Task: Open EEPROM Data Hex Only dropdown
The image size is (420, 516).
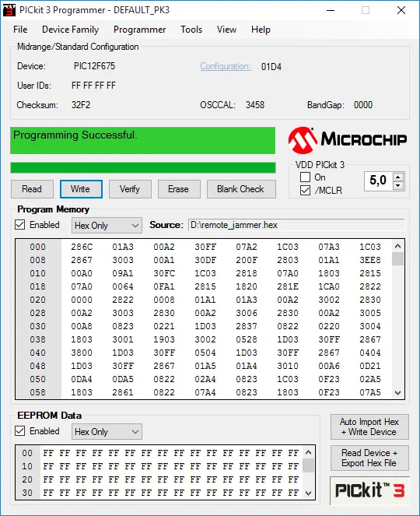Action: point(107,431)
